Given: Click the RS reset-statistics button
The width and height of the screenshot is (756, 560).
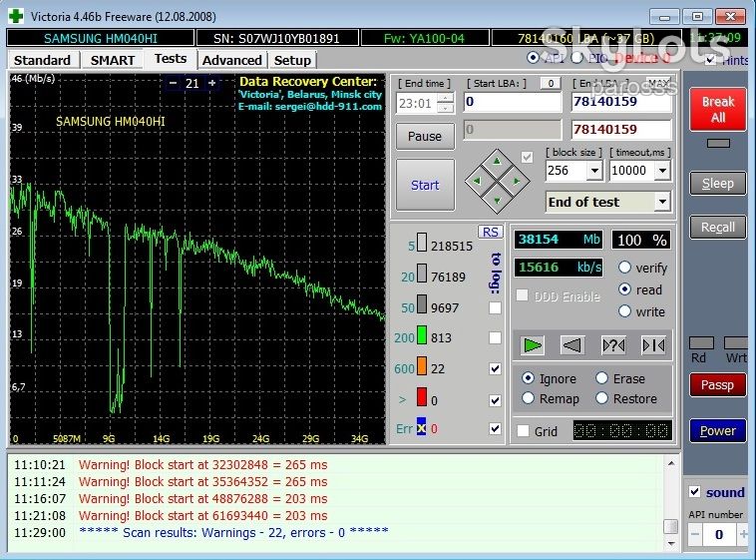Looking at the screenshot, I should click(491, 232).
